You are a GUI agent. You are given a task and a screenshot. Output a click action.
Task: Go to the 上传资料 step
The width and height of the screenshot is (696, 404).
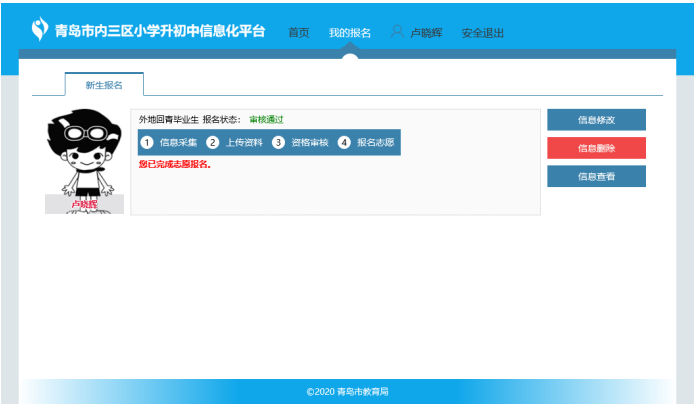click(244, 142)
